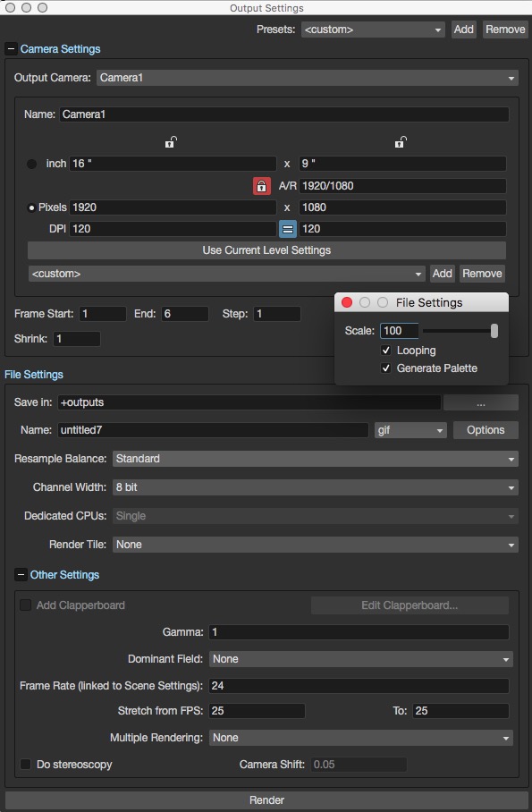The width and height of the screenshot is (532, 812).
Task: Click the A/R field 1920/1080
Action: click(402, 186)
